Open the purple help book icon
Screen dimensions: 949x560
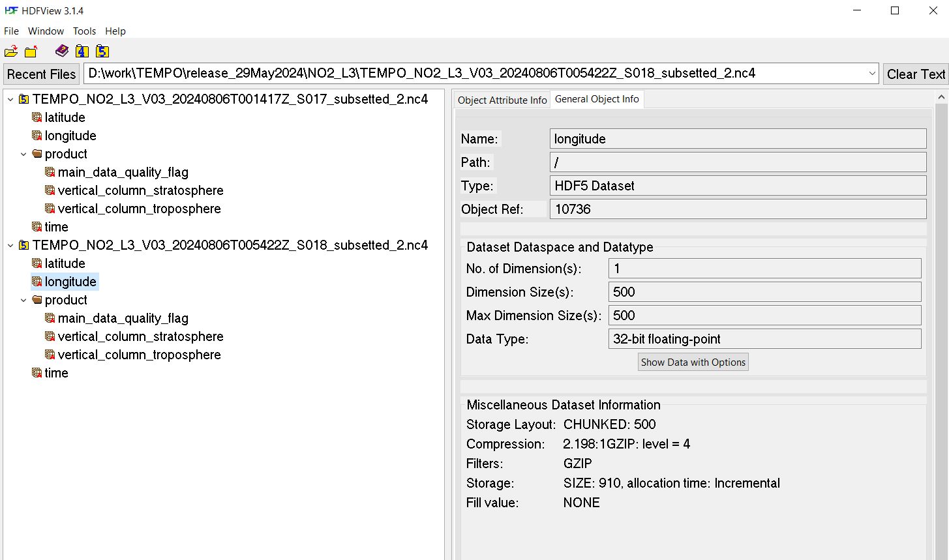tap(62, 51)
